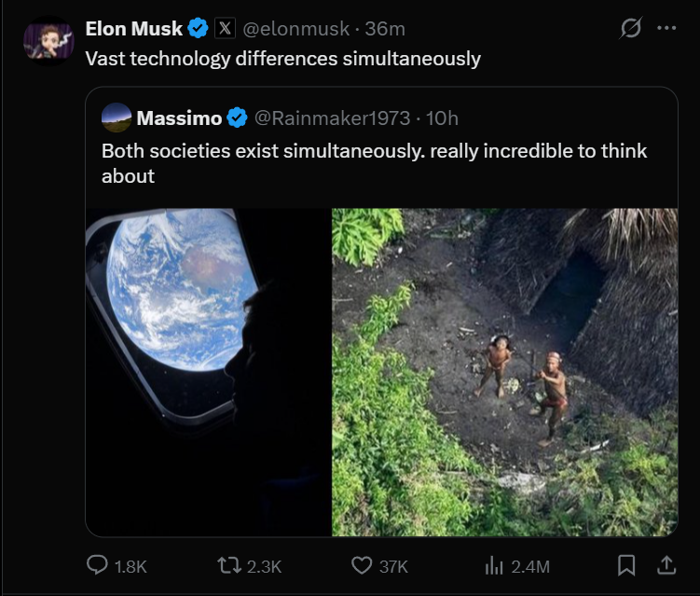Open the Elon Musk display name link
The height and width of the screenshot is (596, 700).
(x=133, y=28)
